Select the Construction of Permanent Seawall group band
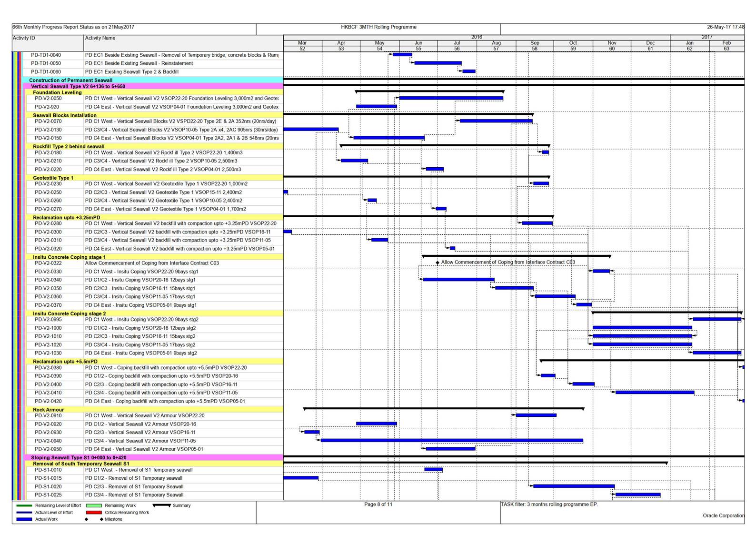Image resolution: width=756 pixels, height=535 pixels. click(x=153, y=80)
